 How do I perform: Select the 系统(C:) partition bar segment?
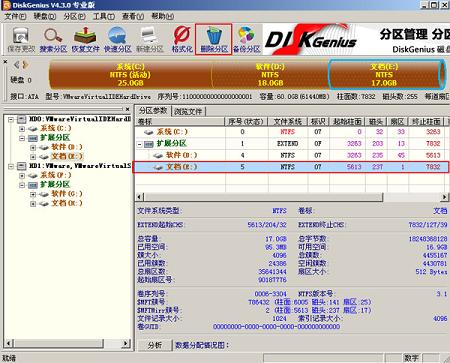130,75
